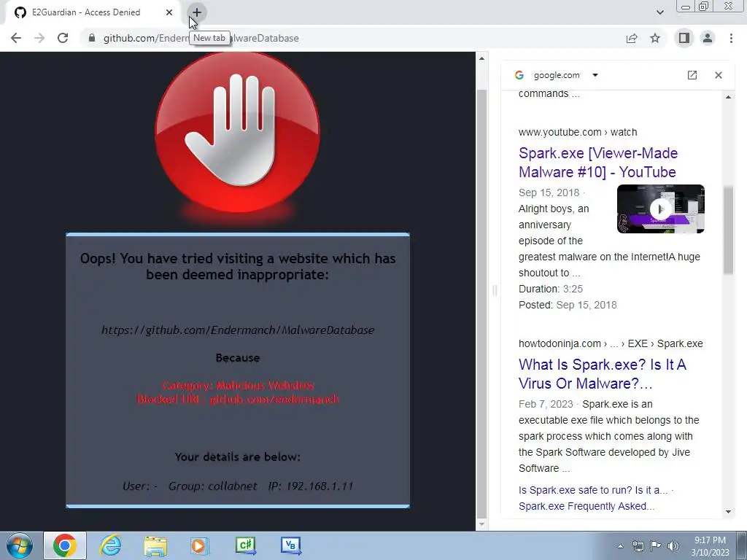
Task: Open Windows Explorer folder taskbar icon
Action: [x=155, y=545]
